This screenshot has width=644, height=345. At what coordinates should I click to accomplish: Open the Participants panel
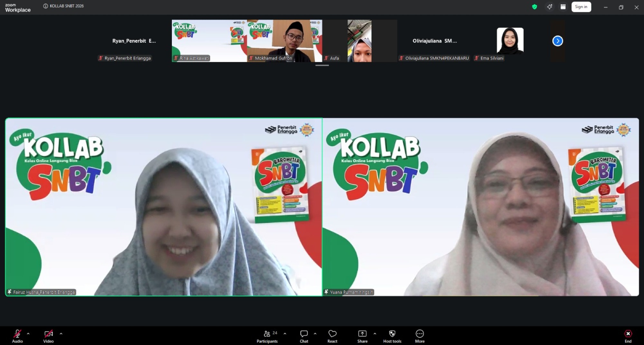click(267, 336)
